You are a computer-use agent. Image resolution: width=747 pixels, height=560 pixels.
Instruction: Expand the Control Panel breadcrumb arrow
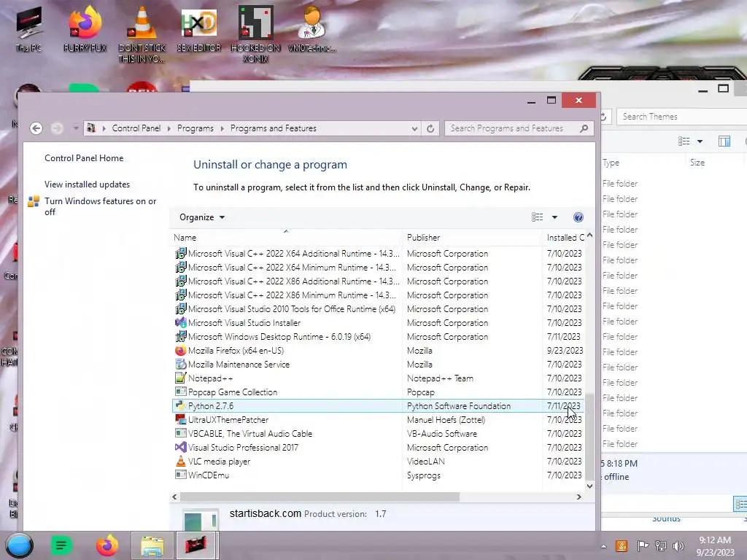(x=169, y=128)
